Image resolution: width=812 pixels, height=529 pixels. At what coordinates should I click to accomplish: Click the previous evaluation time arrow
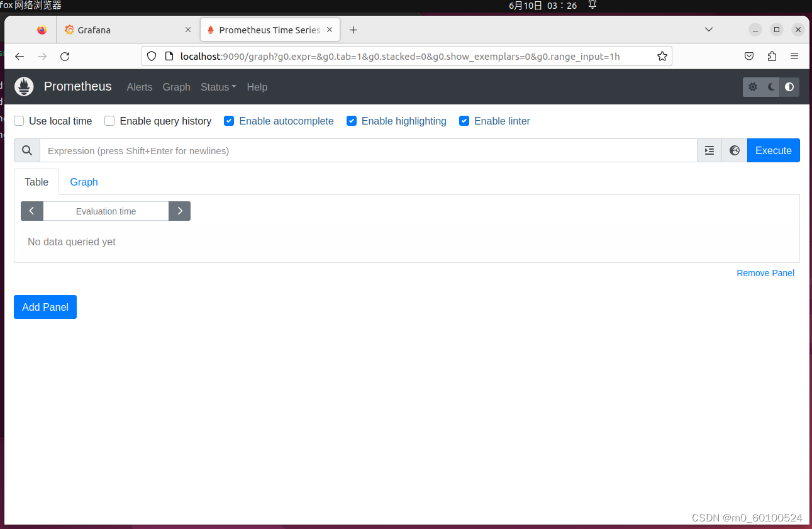point(31,211)
